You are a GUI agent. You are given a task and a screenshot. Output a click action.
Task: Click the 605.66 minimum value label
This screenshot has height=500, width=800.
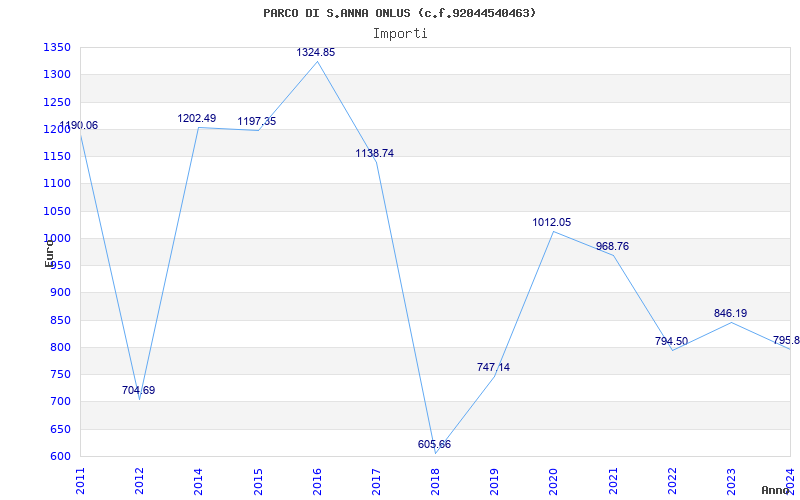(x=434, y=444)
